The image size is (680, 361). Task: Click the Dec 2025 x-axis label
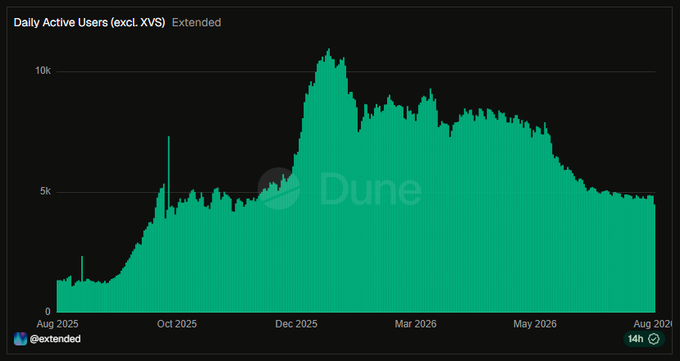point(296,324)
